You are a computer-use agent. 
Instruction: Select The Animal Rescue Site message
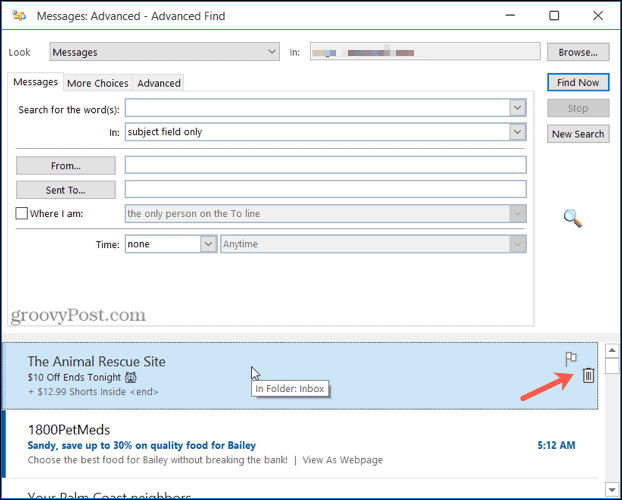300,376
